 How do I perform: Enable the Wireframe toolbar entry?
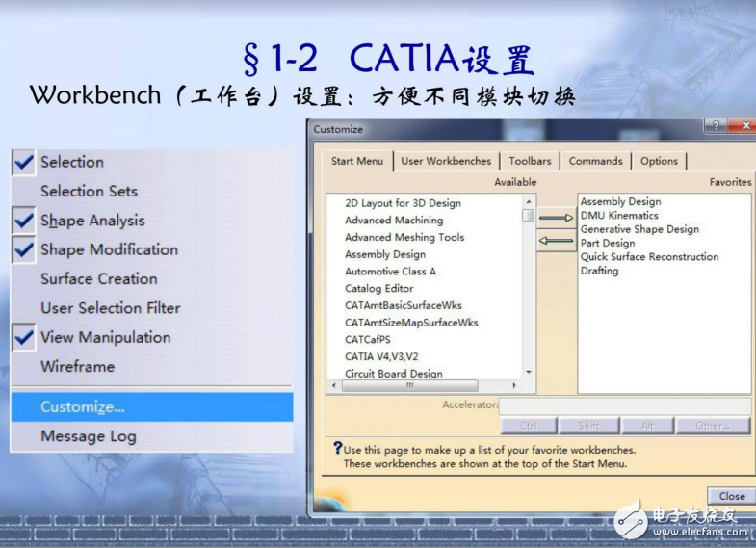tap(77, 367)
